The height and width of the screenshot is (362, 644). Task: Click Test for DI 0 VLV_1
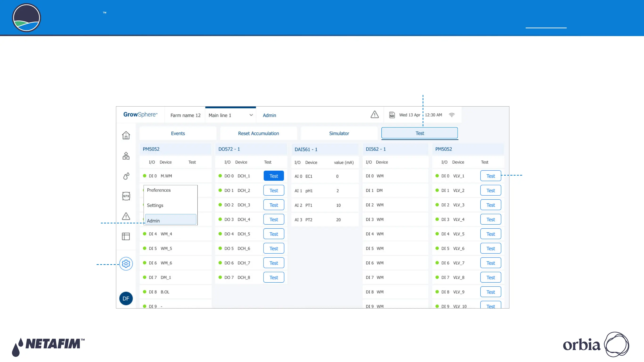(491, 176)
